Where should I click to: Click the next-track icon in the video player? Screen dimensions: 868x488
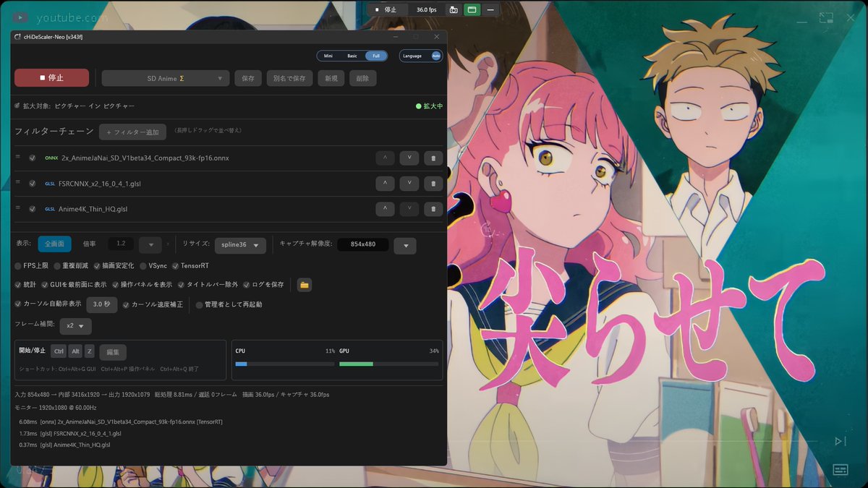click(x=840, y=441)
